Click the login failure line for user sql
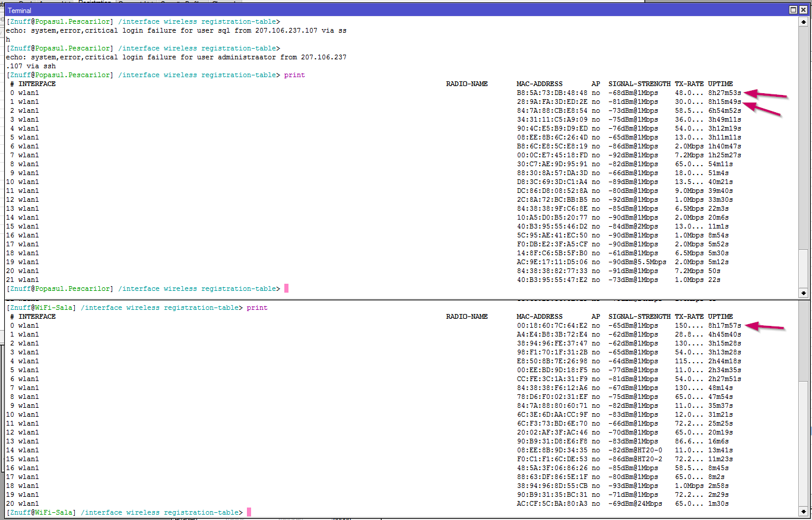The image size is (812, 520). (176, 30)
